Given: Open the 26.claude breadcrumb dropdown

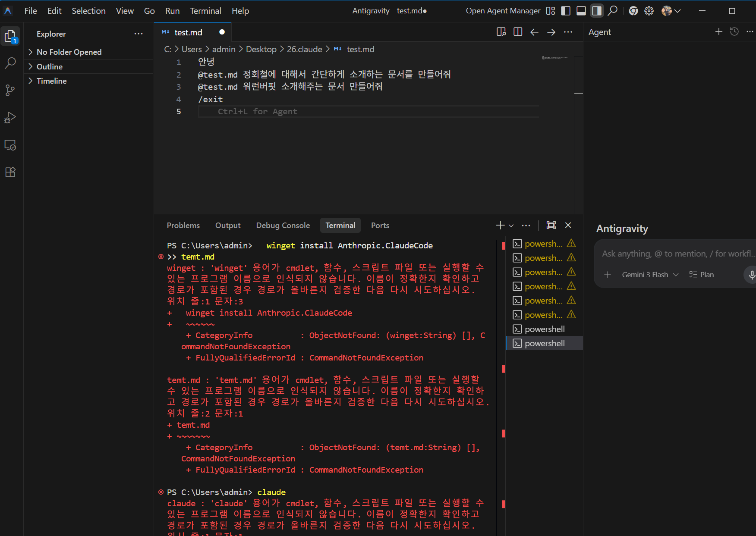Looking at the screenshot, I should (x=305, y=49).
